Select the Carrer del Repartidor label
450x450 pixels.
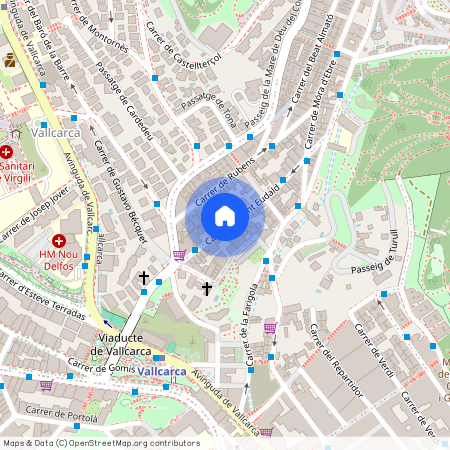(x=337, y=360)
